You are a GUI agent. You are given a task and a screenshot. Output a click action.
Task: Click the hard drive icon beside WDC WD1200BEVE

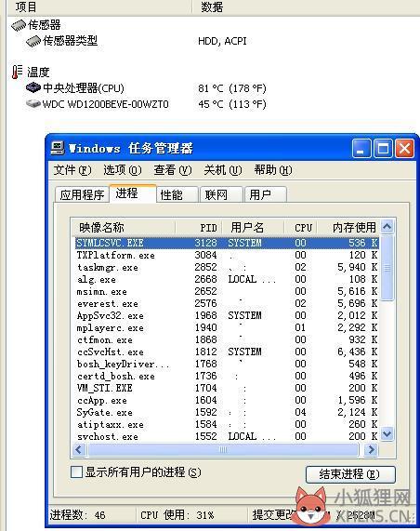point(33,103)
